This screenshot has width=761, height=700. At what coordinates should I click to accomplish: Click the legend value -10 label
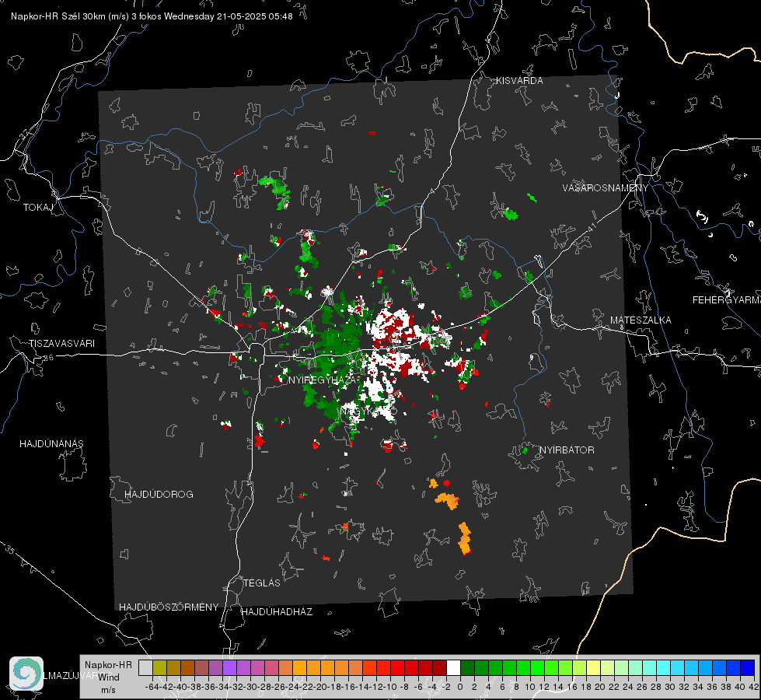pos(390,687)
